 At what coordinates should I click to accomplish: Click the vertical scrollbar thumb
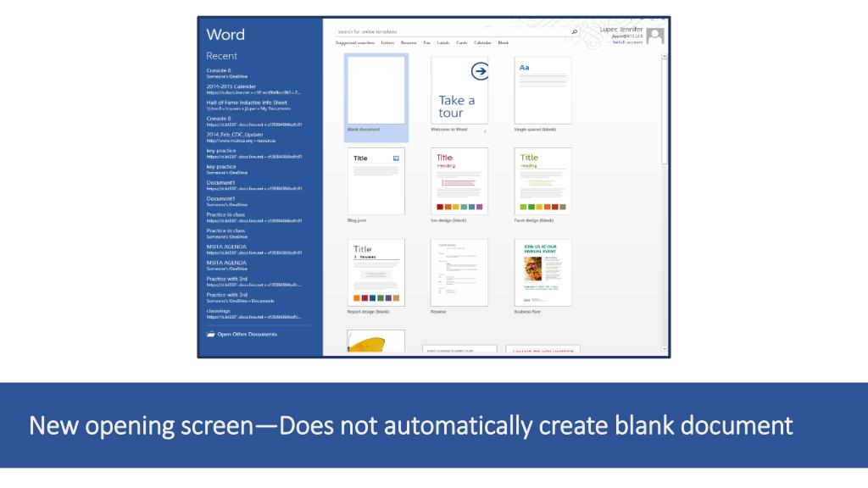[665, 112]
